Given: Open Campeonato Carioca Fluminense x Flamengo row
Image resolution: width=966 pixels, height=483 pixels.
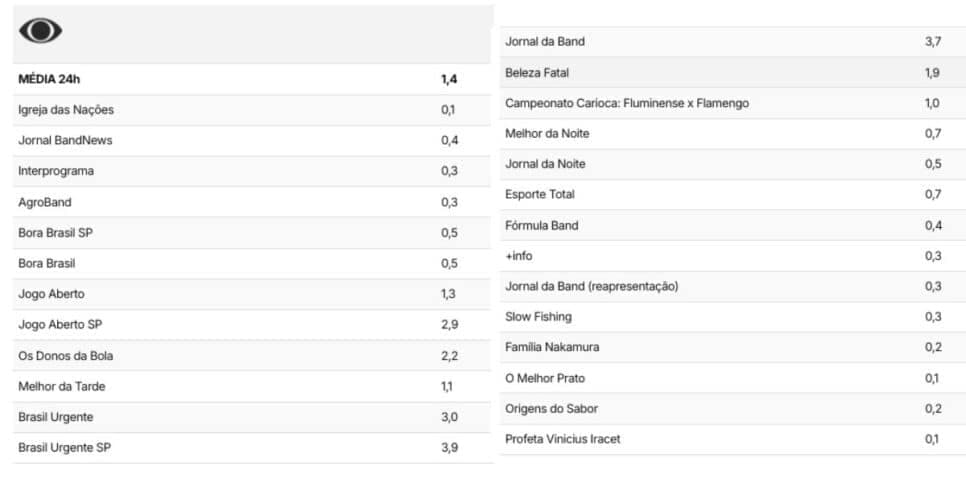Looking at the screenshot, I should point(733,104).
